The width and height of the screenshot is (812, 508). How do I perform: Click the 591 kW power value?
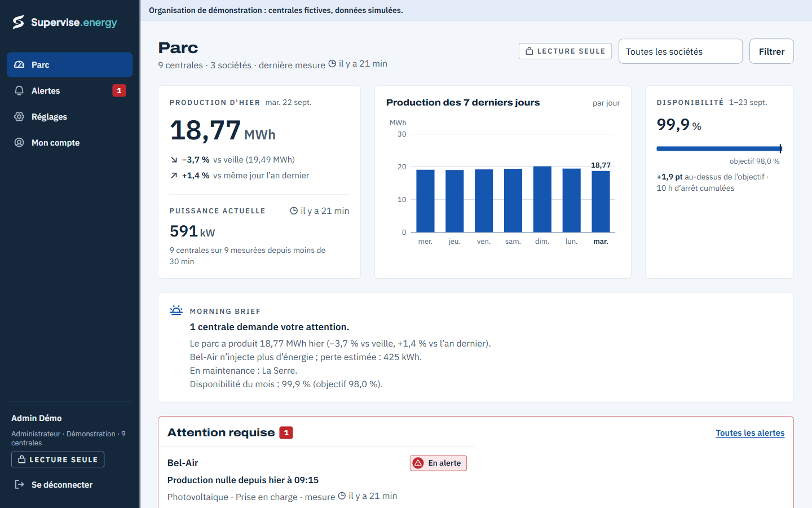192,231
